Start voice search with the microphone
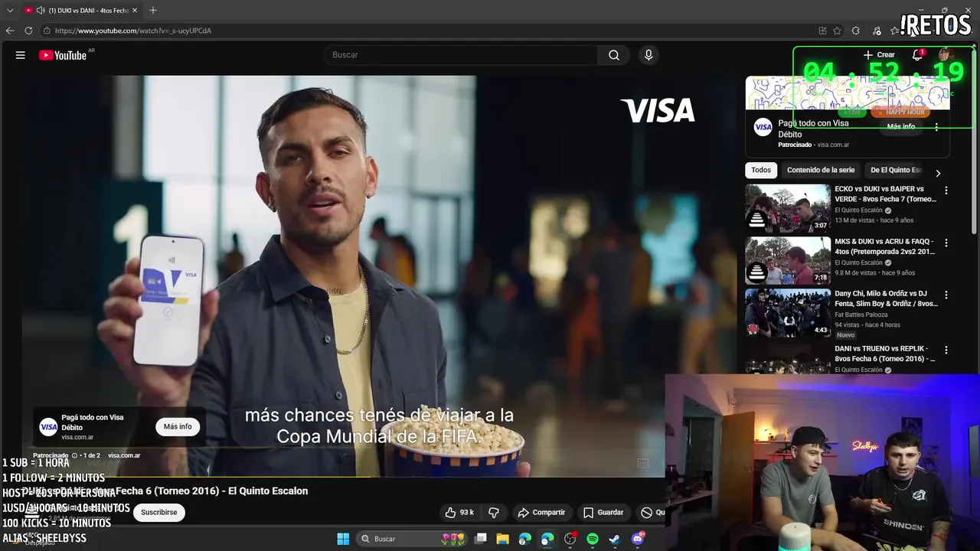The width and height of the screenshot is (980, 551). pyautogui.click(x=648, y=55)
